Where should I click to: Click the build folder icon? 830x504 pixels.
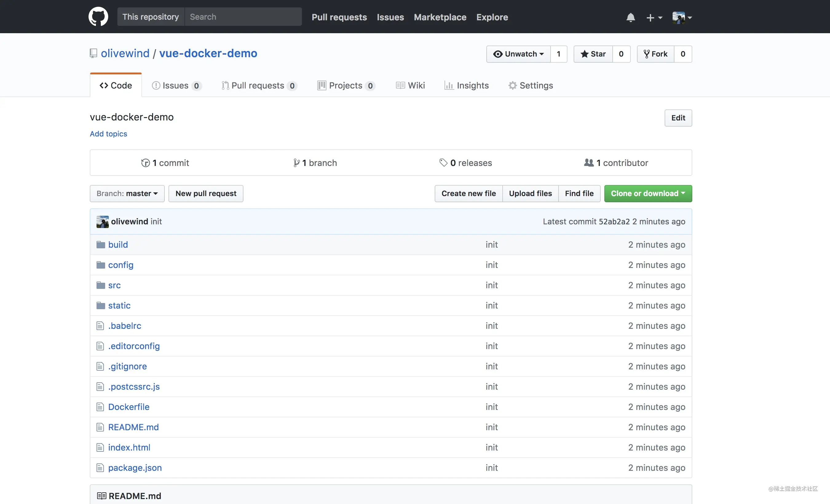click(x=101, y=245)
